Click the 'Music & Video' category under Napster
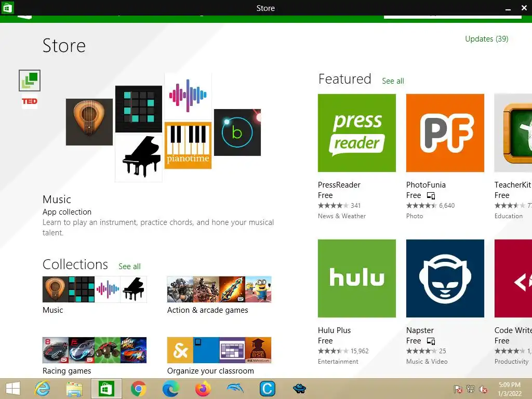The height and width of the screenshot is (399, 532). 427,362
